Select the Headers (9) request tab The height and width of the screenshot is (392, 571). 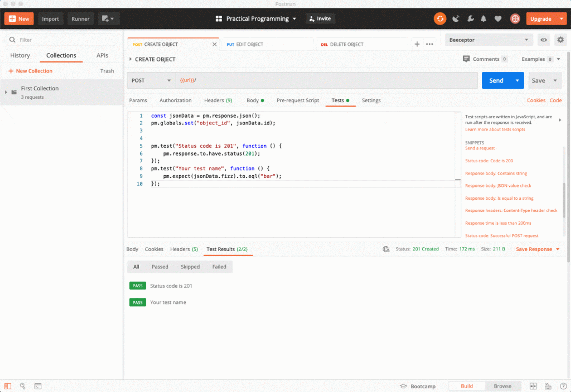(x=218, y=100)
